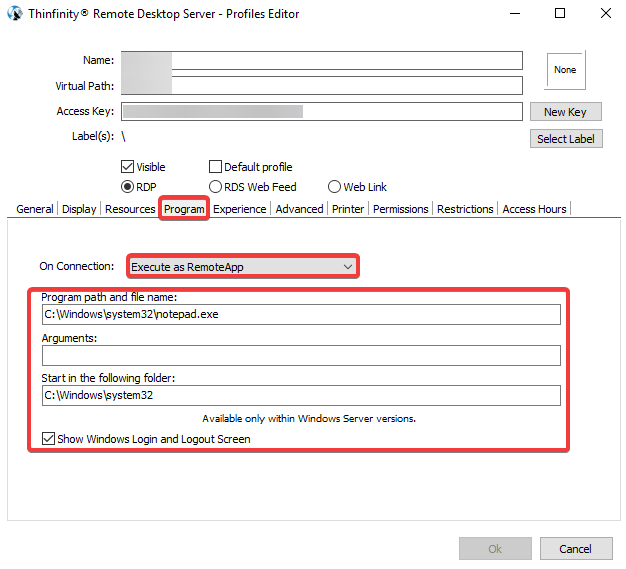Maximize the Profiles Editor window

560,14
